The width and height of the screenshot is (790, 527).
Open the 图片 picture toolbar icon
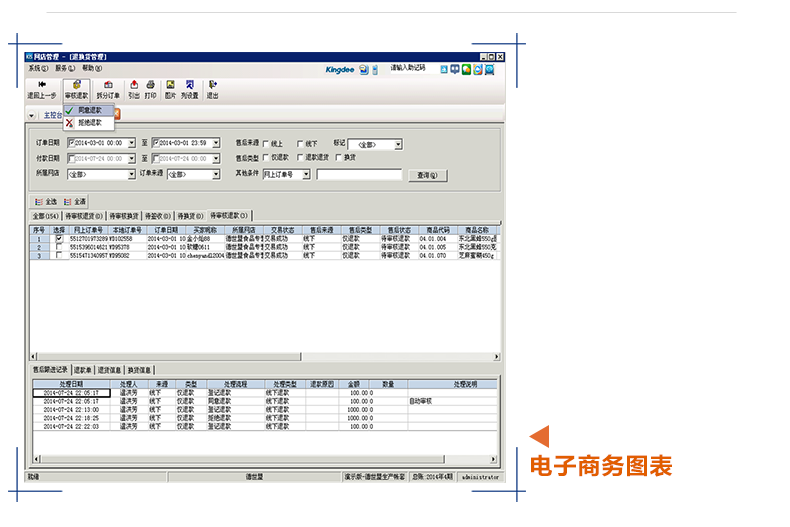[170, 87]
